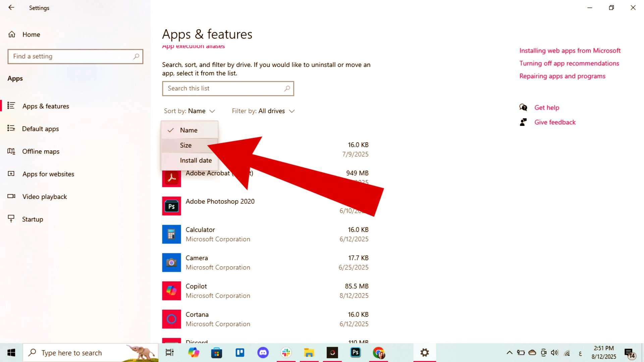Open the Apps for websites section

[48, 174]
